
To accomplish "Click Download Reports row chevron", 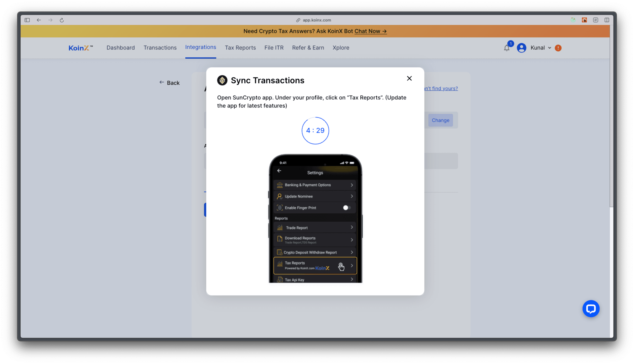I will click(x=352, y=240).
